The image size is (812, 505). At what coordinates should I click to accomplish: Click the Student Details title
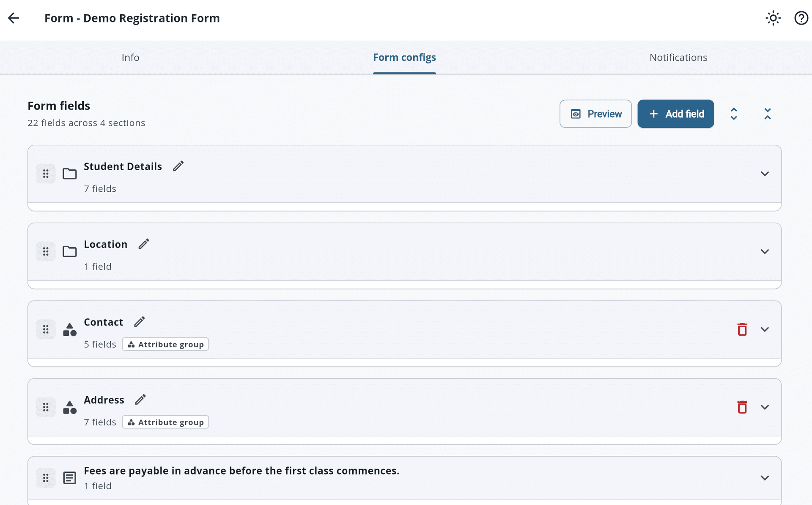click(123, 166)
